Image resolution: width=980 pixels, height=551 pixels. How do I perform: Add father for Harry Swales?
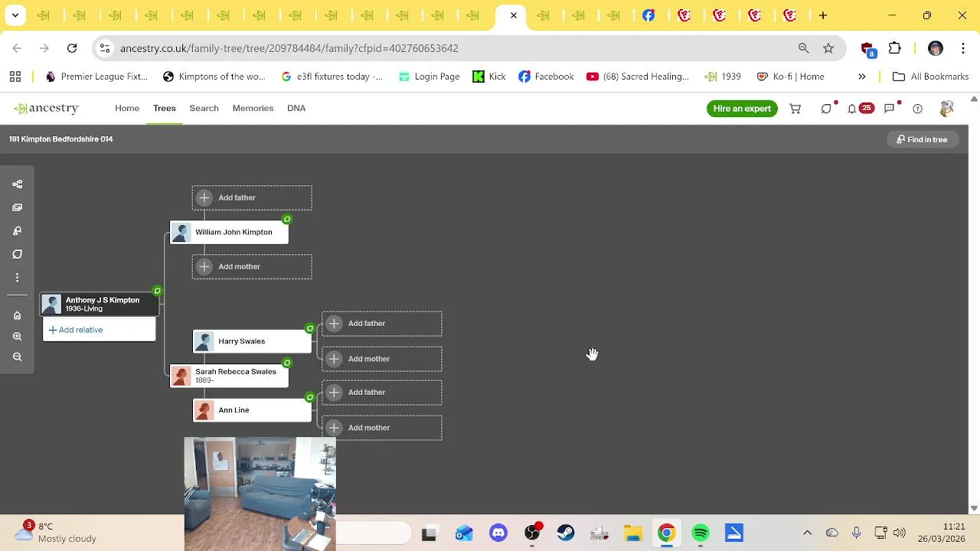pyautogui.click(x=382, y=324)
